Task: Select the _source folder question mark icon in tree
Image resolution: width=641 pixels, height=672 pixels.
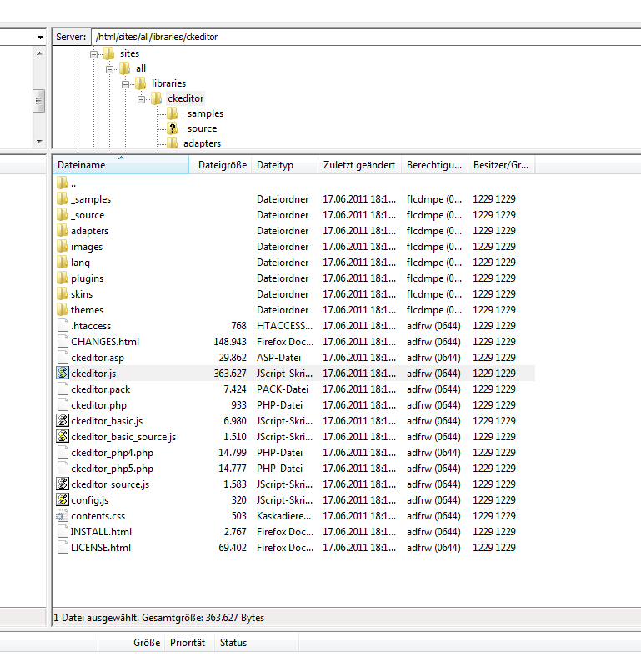Action: point(173,128)
